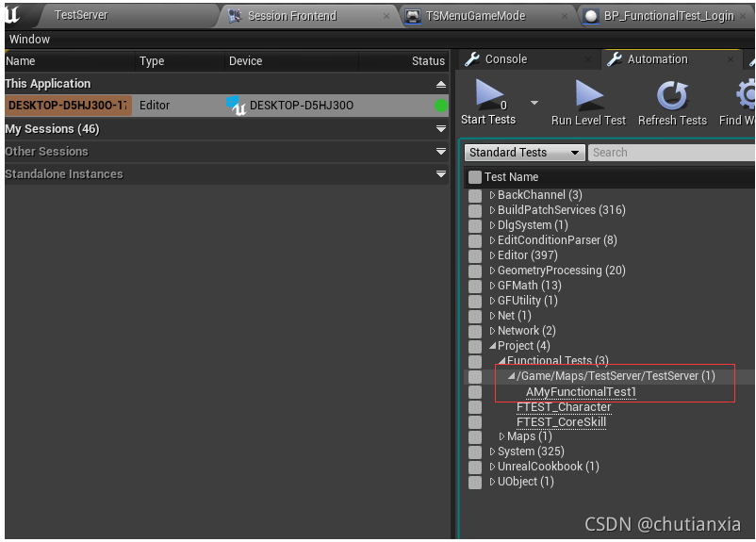Image resolution: width=756 pixels, height=542 pixels.
Task: Select the UnrealCookbook (1) tree row
Action: coord(549,467)
